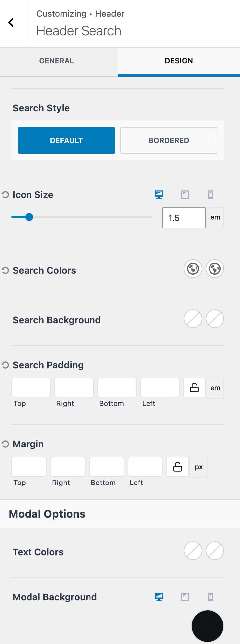
Task: Switch Icon Size to tablet preview
Action: pyautogui.click(x=184, y=195)
